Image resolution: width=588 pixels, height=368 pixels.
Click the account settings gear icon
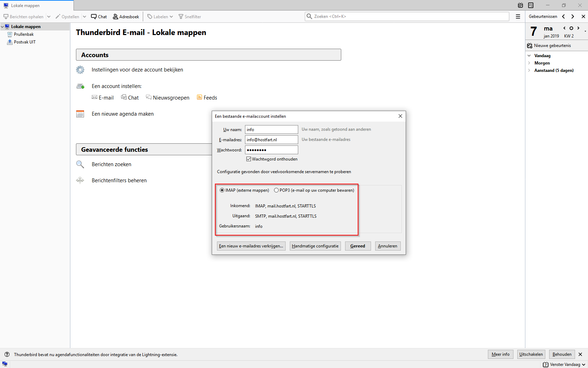[x=80, y=70]
